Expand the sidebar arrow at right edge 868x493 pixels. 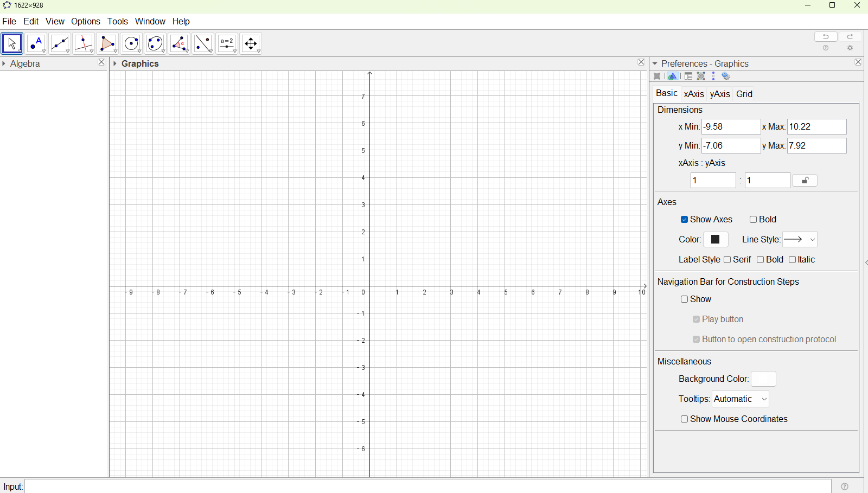(x=866, y=263)
